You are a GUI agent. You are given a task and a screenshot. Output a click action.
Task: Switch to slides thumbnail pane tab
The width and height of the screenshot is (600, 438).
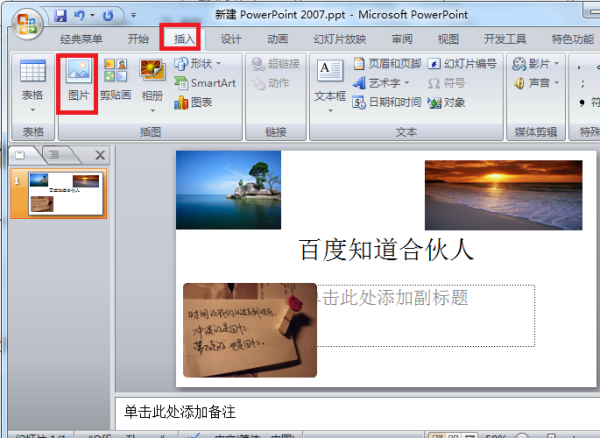[x=21, y=155]
